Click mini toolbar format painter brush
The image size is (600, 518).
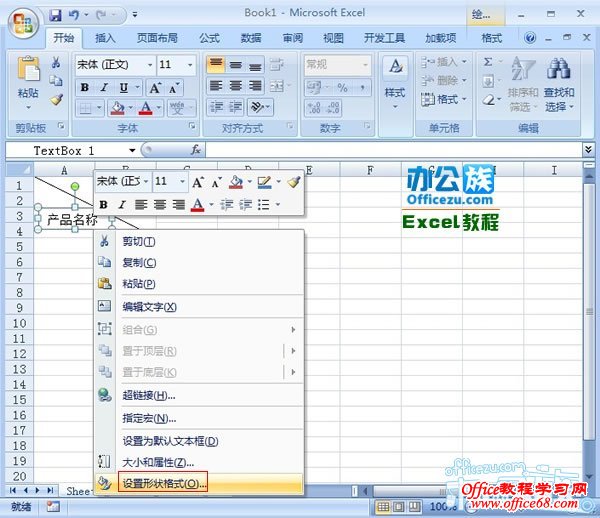tap(293, 181)
